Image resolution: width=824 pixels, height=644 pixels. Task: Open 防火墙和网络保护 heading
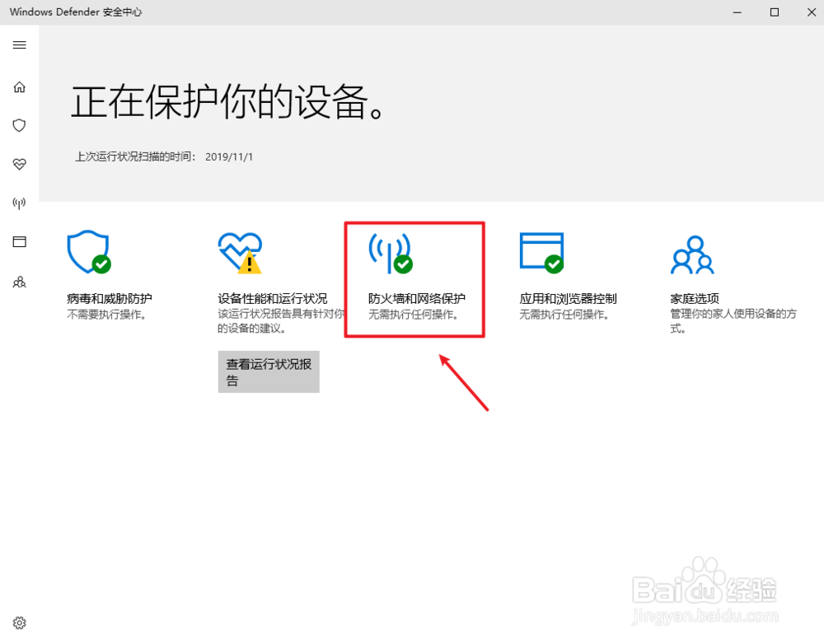[x=417, y=298]
